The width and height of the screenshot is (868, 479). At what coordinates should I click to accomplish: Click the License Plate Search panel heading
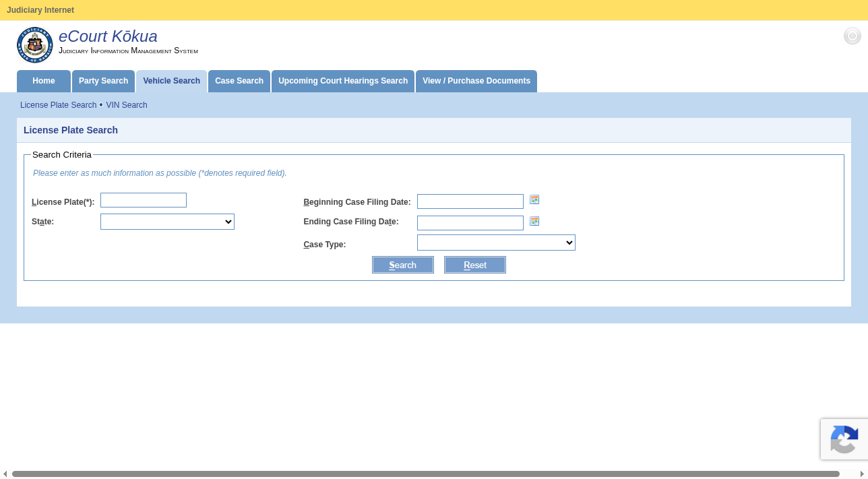click(x=71, y=130)
